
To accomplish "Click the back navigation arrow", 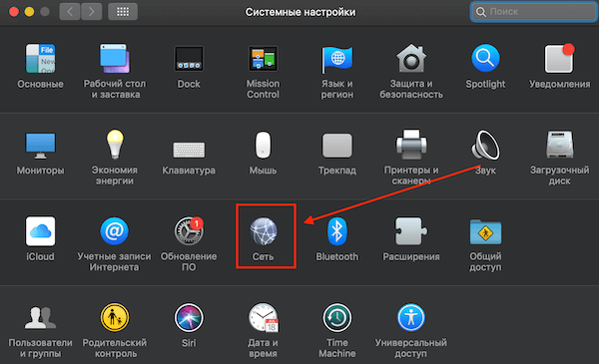I will tap(70, 12).
